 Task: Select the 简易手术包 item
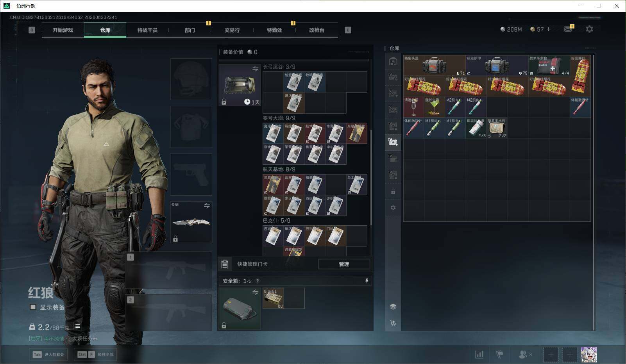497,128
